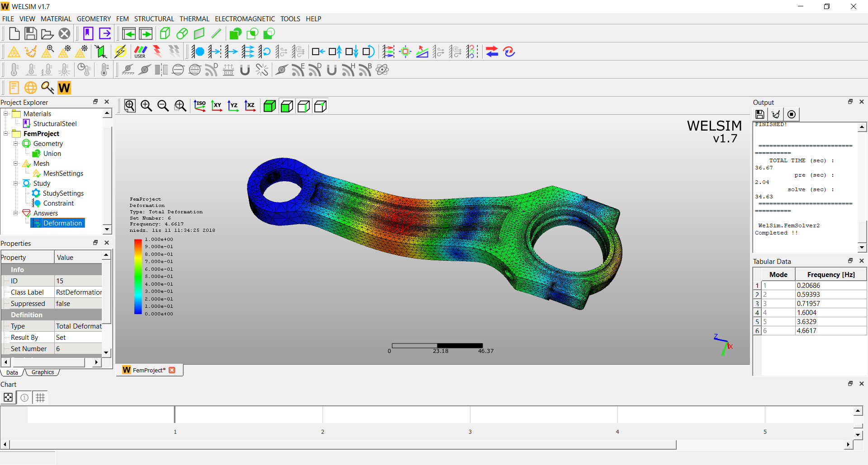Screen dimensions: 868x465
Task: Click the zoom-to-fit magnifier icon
Action: click(x=130, y=106)
